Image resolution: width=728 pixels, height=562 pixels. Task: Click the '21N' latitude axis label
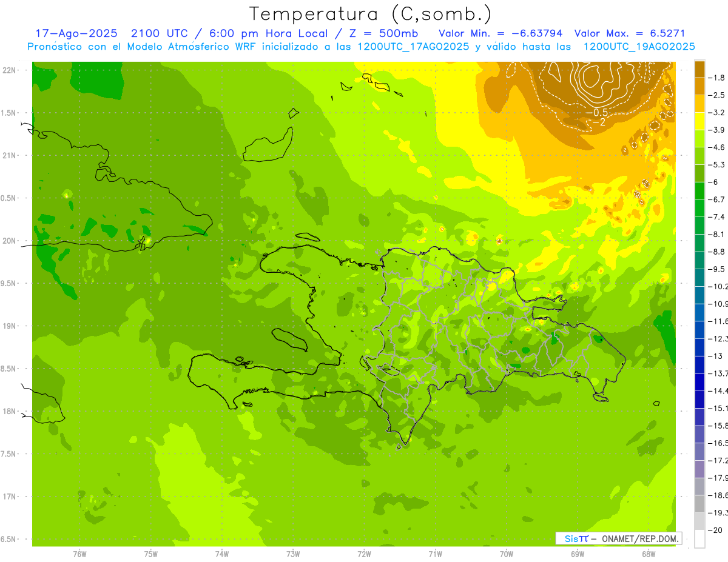[x=9, y=155]
